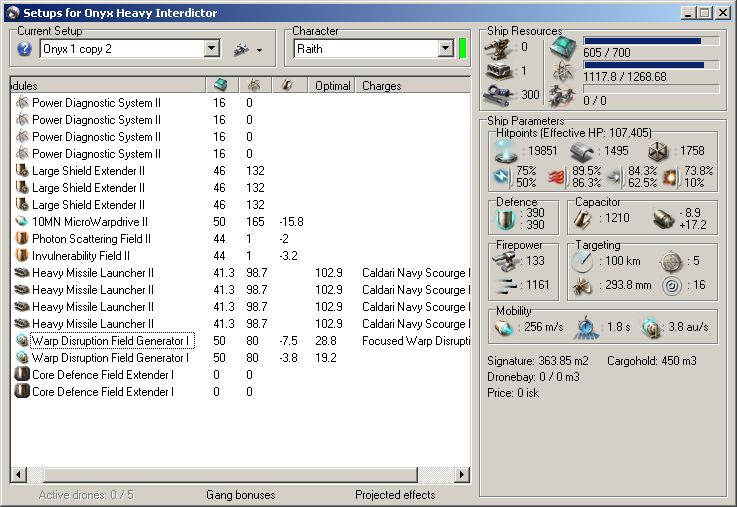The width and height of the screenshot is (737, 507).
Task: Click the green character status indicator
Action: tap(463, 49)
